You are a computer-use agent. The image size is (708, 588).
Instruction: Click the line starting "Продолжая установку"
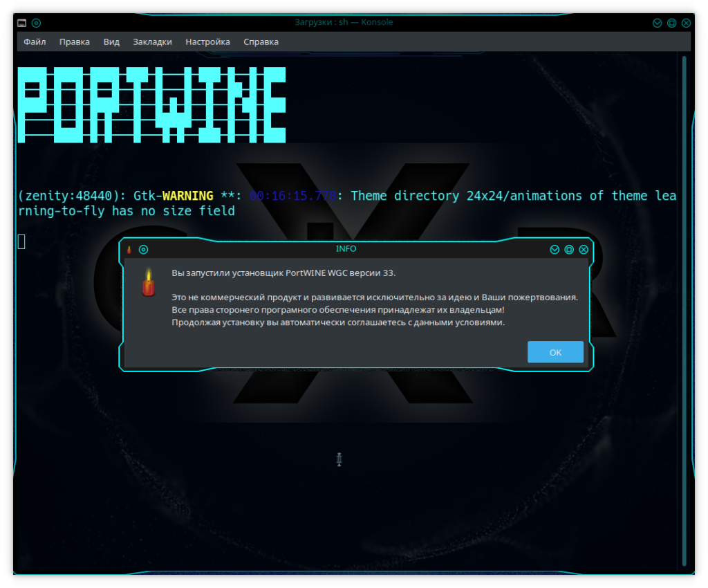(338, 323)
